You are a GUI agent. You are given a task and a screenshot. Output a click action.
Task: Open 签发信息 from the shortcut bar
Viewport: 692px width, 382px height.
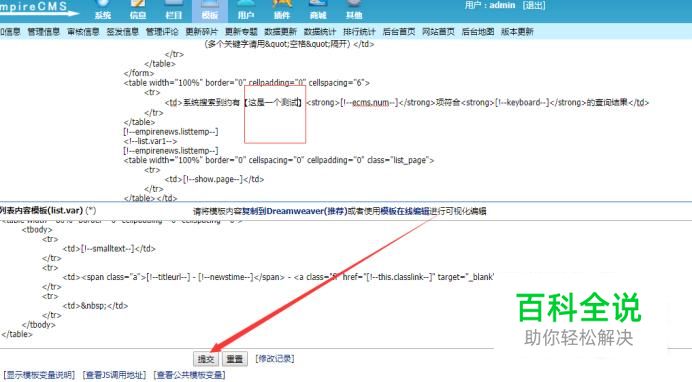tap(122, 32)
